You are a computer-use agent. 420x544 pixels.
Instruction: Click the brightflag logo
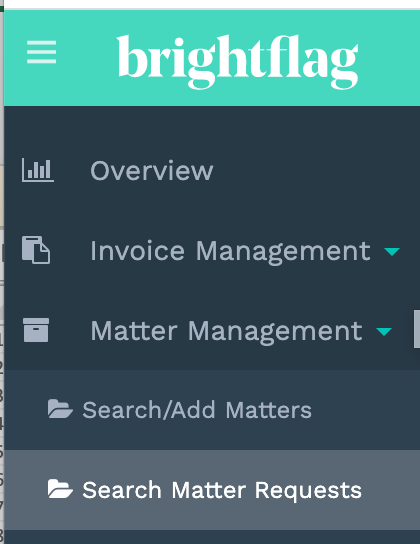pyautogui.click(x=238, y=61)
